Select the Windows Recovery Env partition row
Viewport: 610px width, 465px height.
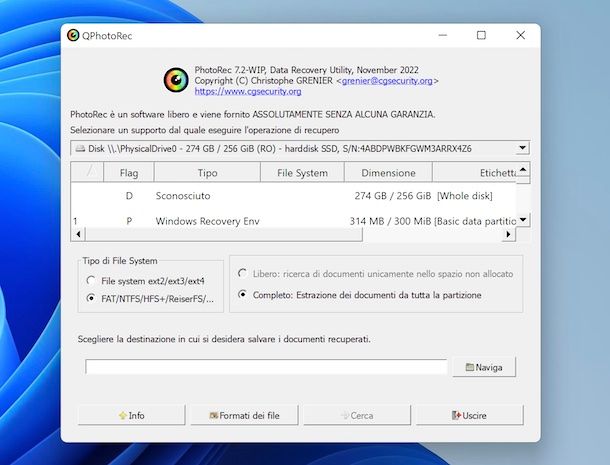click(294, 221)
